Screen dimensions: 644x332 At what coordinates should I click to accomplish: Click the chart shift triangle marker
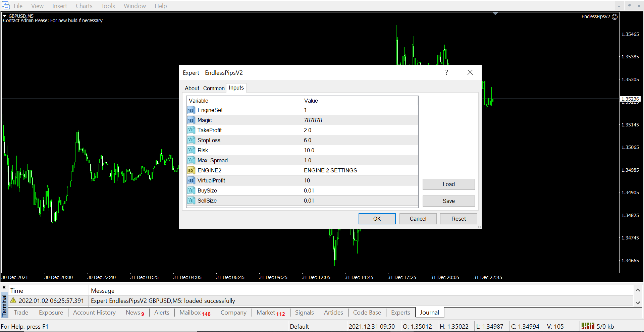pos(495,14)
